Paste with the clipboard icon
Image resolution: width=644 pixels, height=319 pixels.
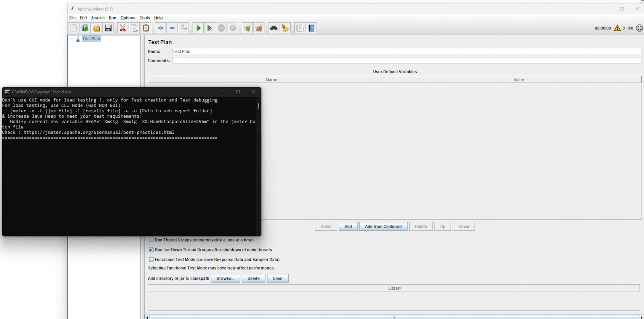[x=146, y=28]
